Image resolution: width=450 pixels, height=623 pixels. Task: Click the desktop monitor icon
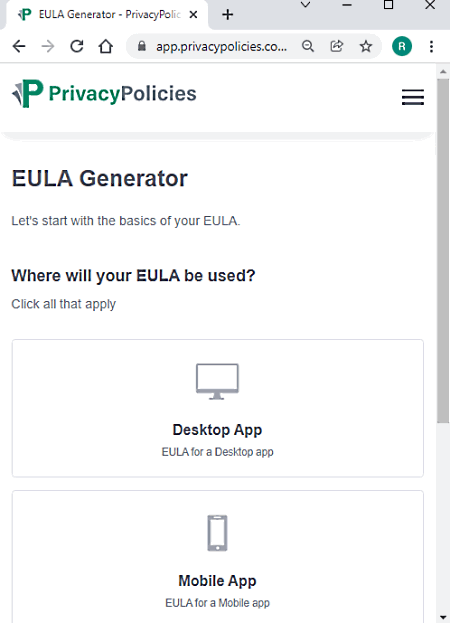point(217,381)
